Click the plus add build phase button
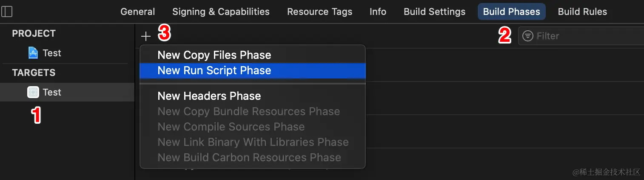The width and height of the screenshot is (644, 180). pyautogui.click(x=146, y=36)
